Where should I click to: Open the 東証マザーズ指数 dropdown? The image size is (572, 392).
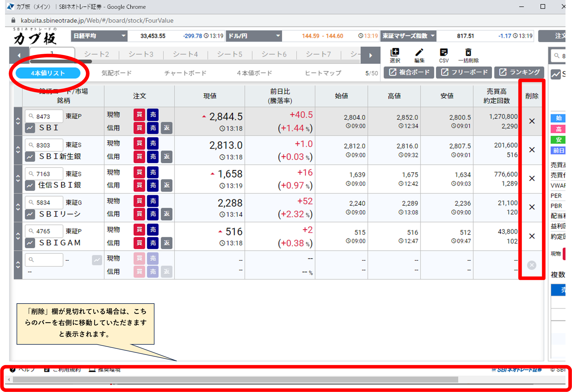pos(408,36)
